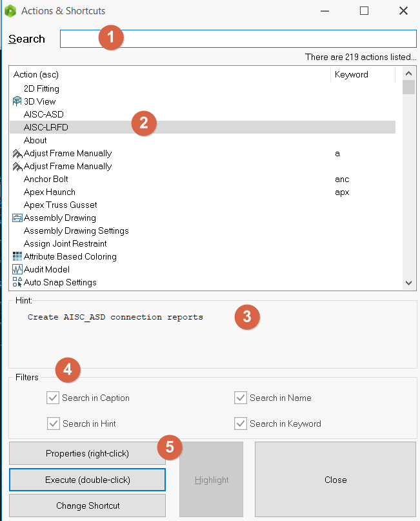
Task: Toggle the Search in Caption checkbox
Action: pos(53,398)
